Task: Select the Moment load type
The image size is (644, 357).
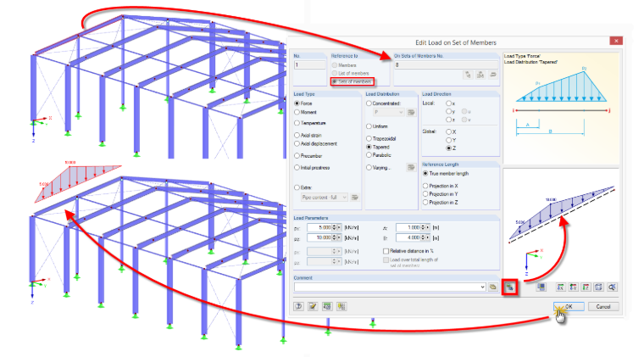Action: pyautogui.click(x=297, y=112)
